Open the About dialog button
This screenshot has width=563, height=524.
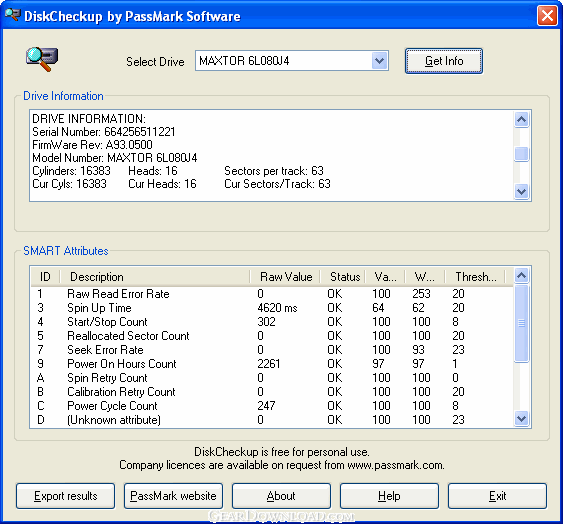pyautogui.click(x=281, y=496)
